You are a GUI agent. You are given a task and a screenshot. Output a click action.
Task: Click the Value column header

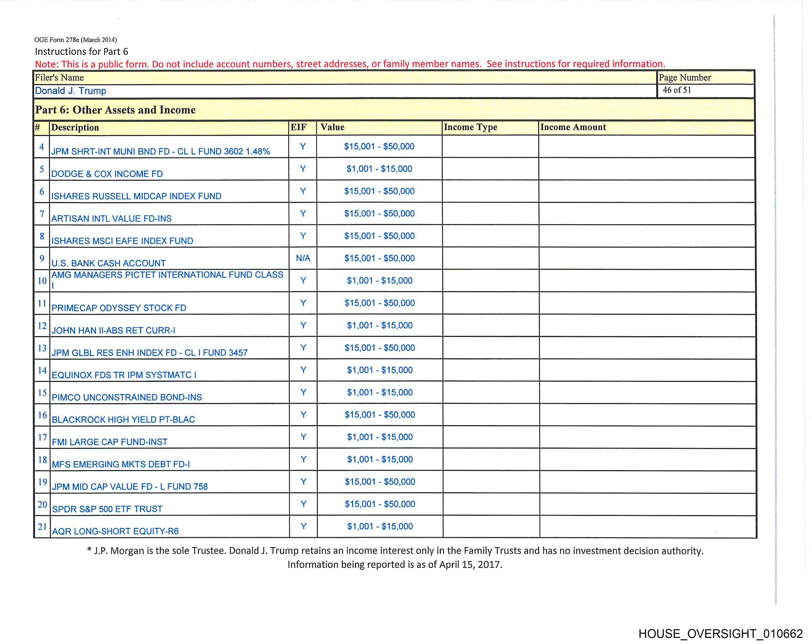click(x=333, y=127)
